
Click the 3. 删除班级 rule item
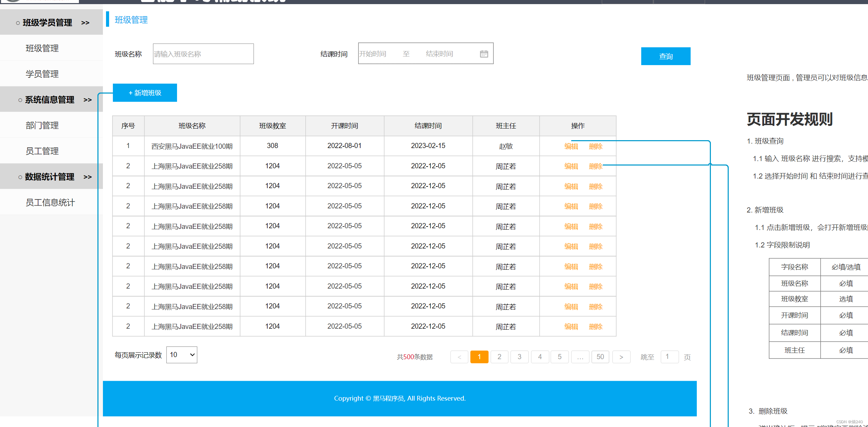point(768,411)
